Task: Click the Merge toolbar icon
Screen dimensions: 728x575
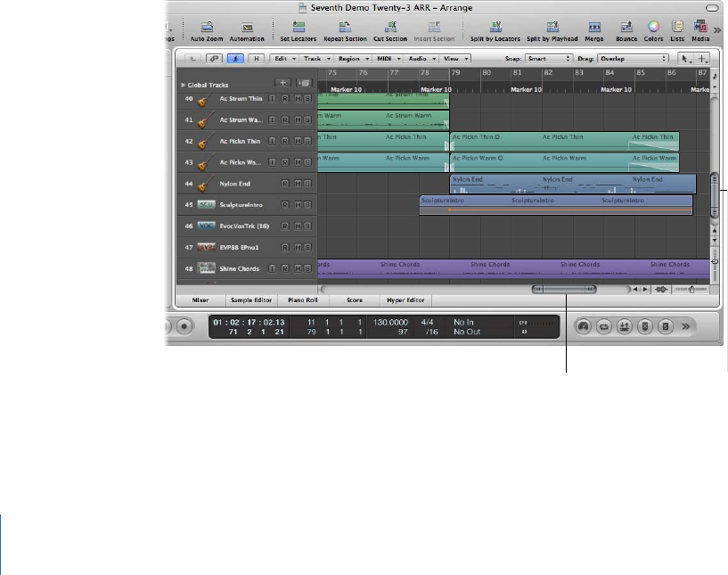Action: pyautogui.click(x=594, y=27)
